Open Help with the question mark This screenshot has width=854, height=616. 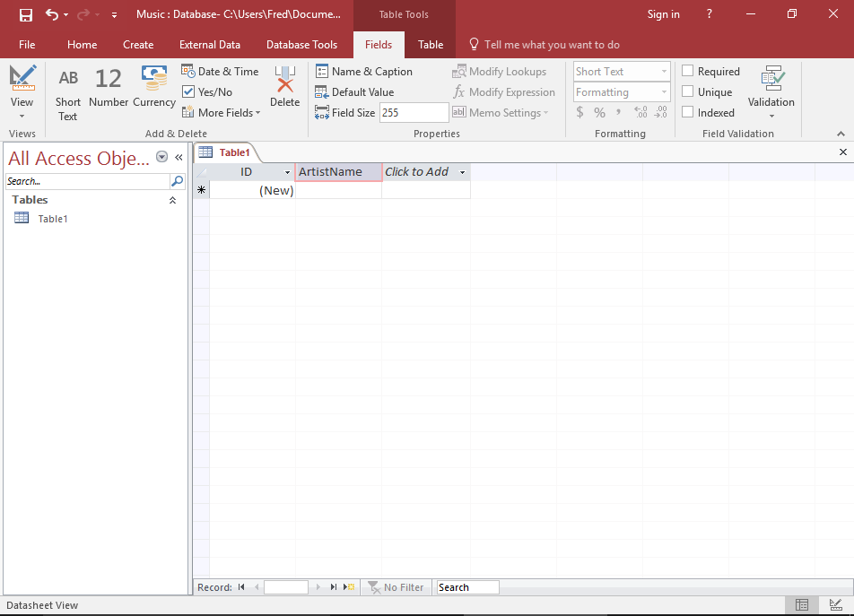pyautogui.click(x=709, y=14)
